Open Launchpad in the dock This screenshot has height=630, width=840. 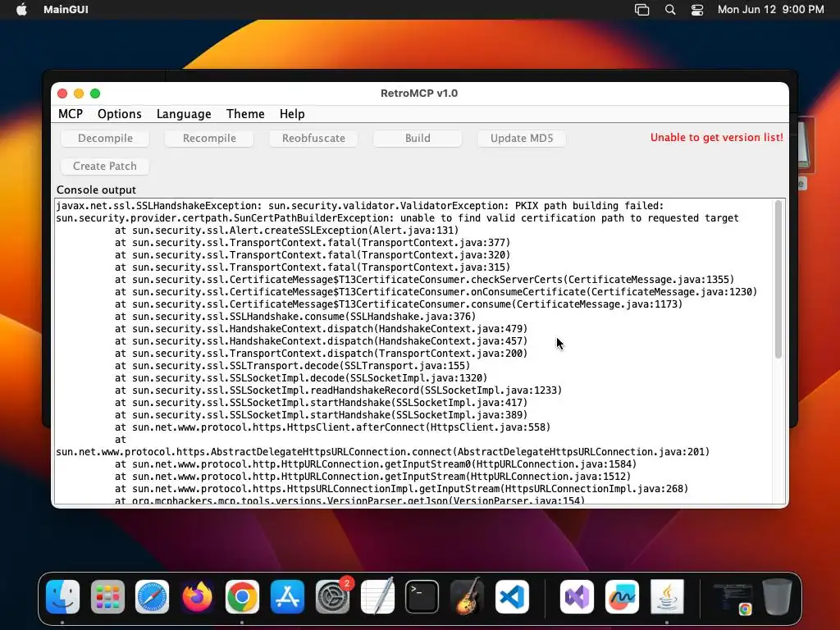107,596
